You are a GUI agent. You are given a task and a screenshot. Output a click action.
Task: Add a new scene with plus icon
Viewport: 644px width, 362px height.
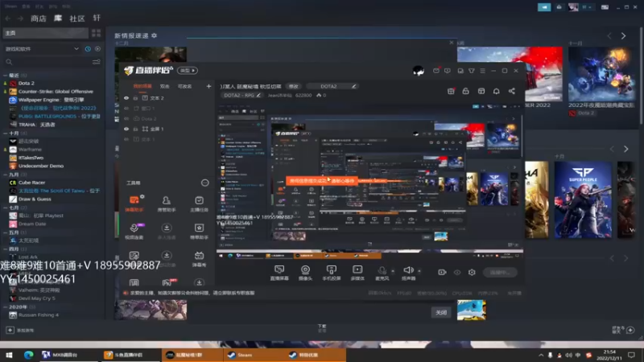tap(208, 86)
